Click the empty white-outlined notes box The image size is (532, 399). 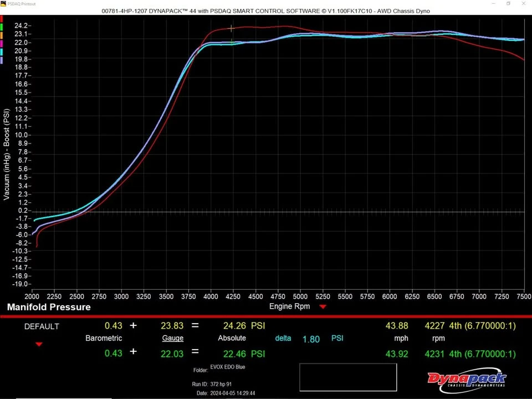(x=348, y=377)
